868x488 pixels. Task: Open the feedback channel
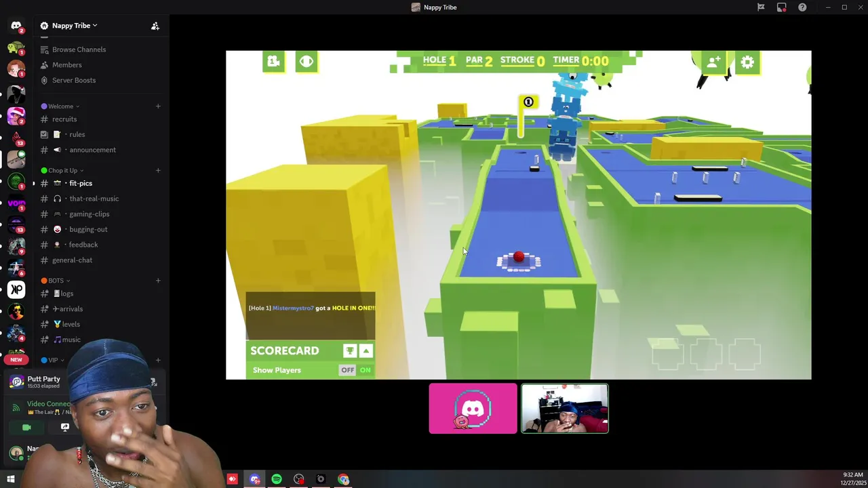click(83, 245)
